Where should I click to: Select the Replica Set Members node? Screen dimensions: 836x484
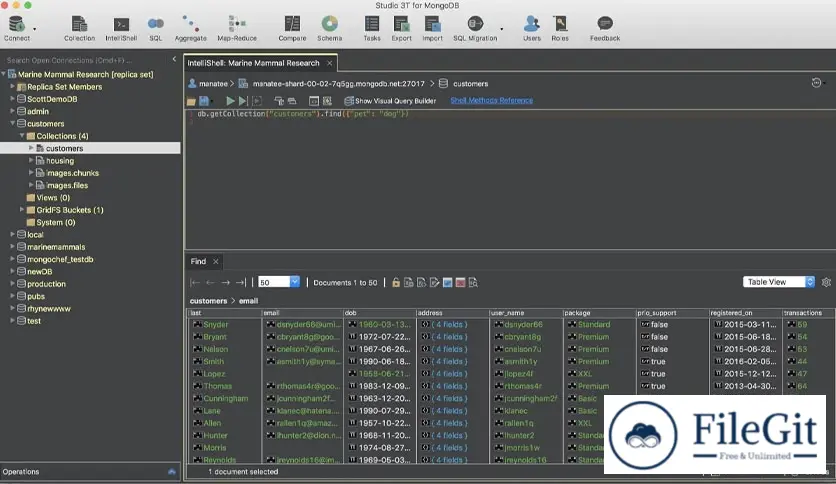(x=64, y=86)
